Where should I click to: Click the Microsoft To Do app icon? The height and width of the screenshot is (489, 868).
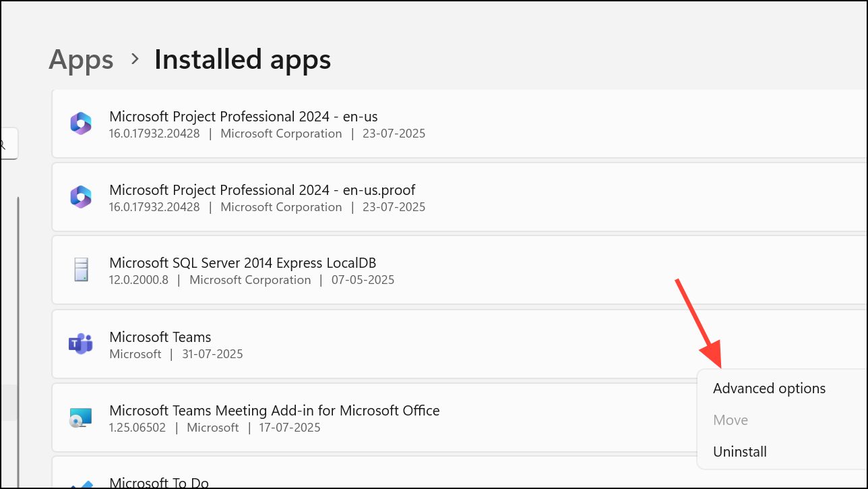click(x=80, y=483)
